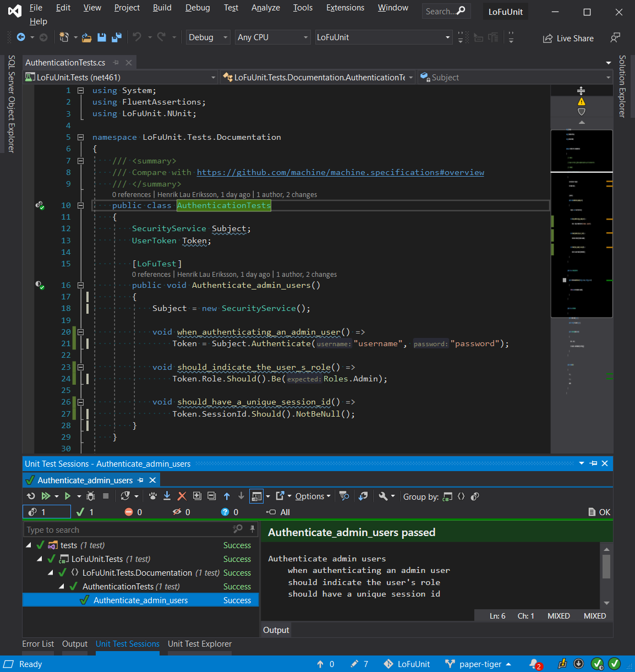Open the LoFuUnit.Tests (net461) project dropdown
The width and height of the screenshot is (635, 672).
coord(121,78)
